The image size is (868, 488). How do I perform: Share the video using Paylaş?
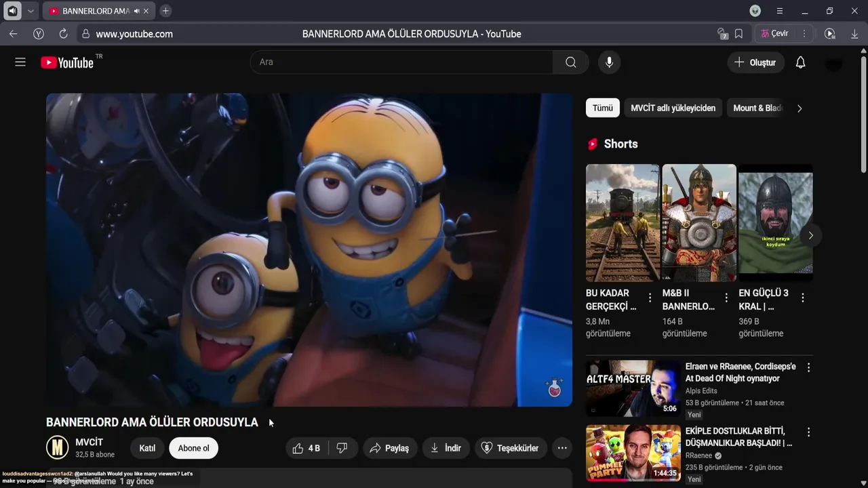click(389, 448)
